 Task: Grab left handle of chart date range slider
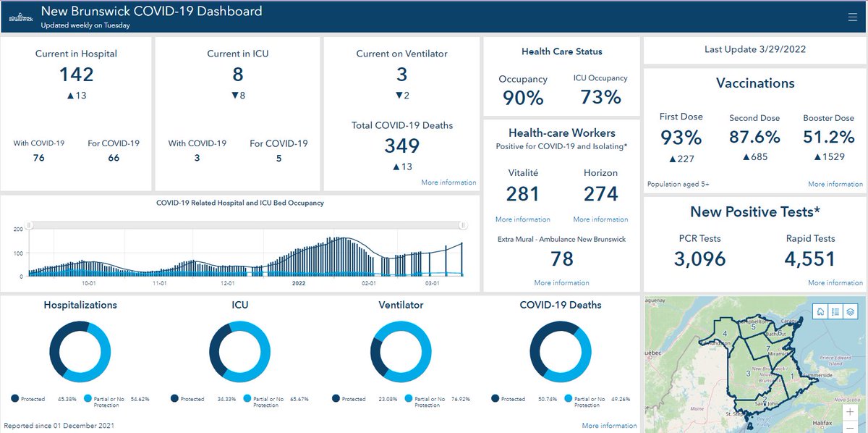[x=29, y=225]
